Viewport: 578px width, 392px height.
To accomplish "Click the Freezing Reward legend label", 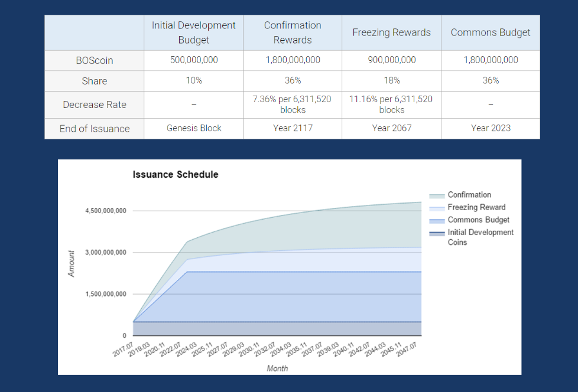I will pos(476,207).
